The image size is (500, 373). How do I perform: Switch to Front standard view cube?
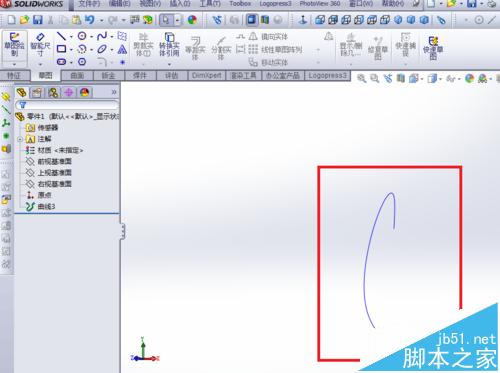[x=320, y=20]
